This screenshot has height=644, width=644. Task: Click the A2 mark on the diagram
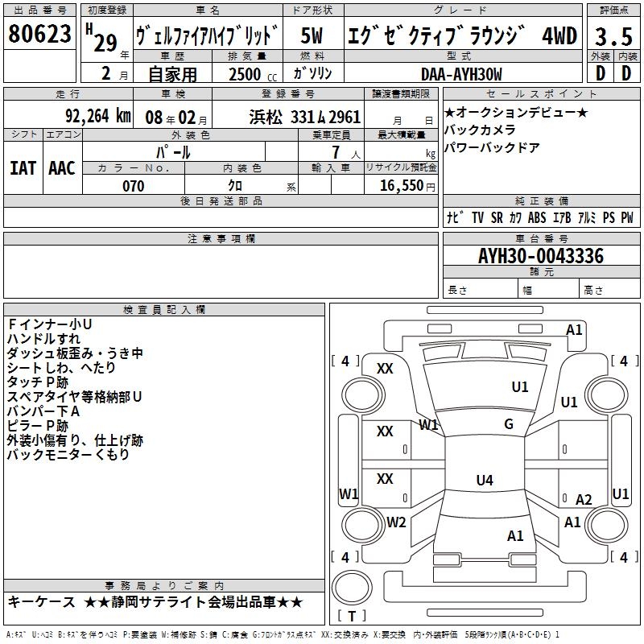pyautogui.click(x=584, y=500)
